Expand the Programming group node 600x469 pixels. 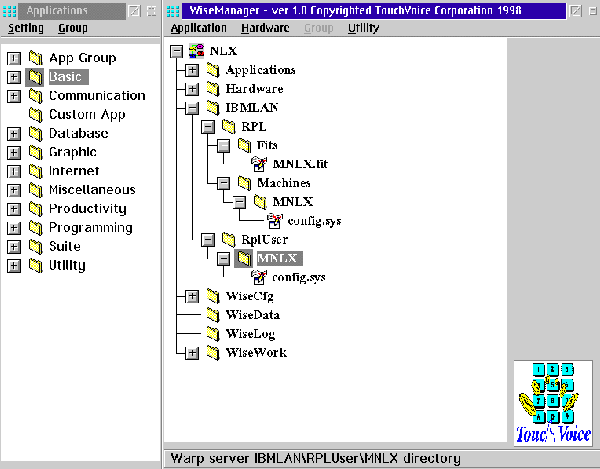click(14, 228)
